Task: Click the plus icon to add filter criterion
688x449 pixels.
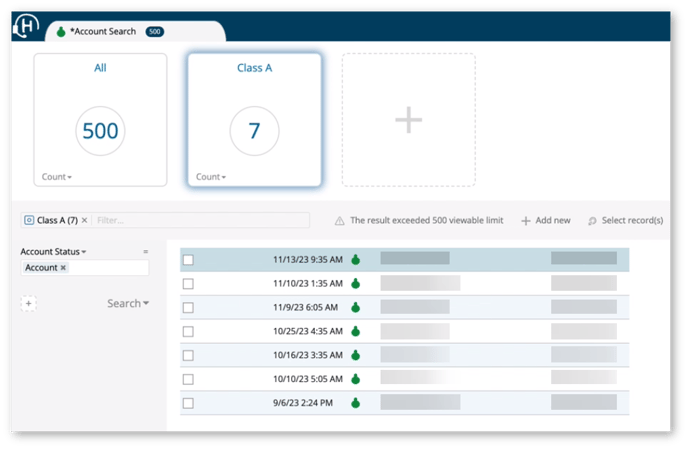Action: click(x=28, y=303)
